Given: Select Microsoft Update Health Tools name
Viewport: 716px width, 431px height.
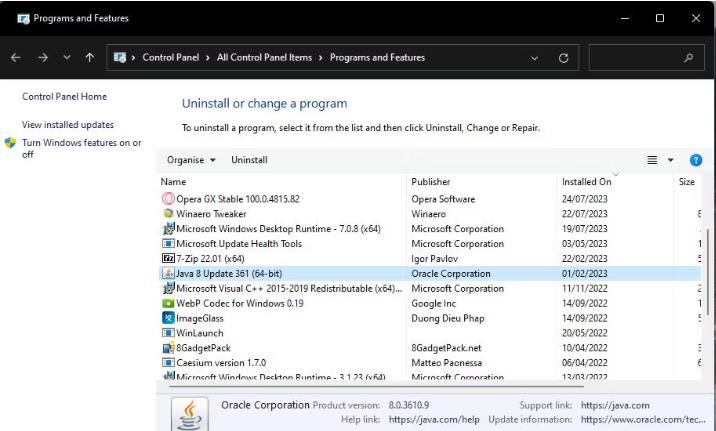Looking at the screenshot, I should tap(239, 244).
